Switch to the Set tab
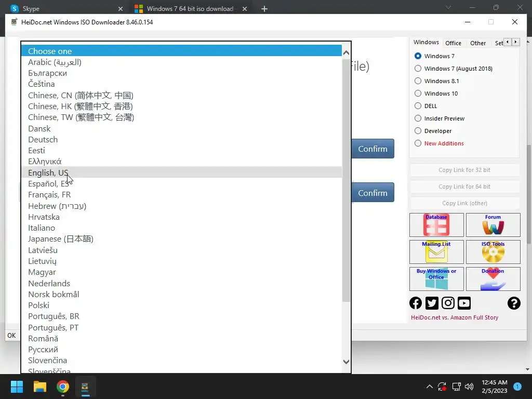The height and width of the screenshot is (399, 532). pyautogui.click(x=499, y=43)
